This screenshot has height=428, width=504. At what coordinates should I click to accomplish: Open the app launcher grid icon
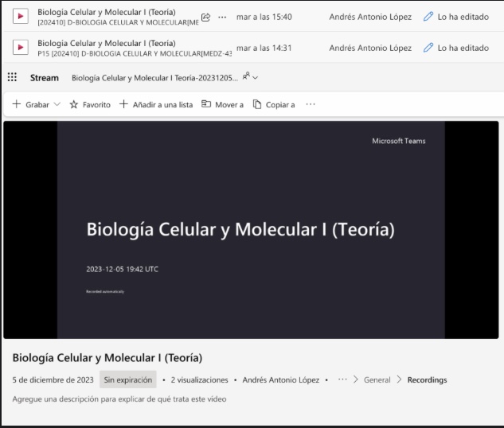(12, 78)
